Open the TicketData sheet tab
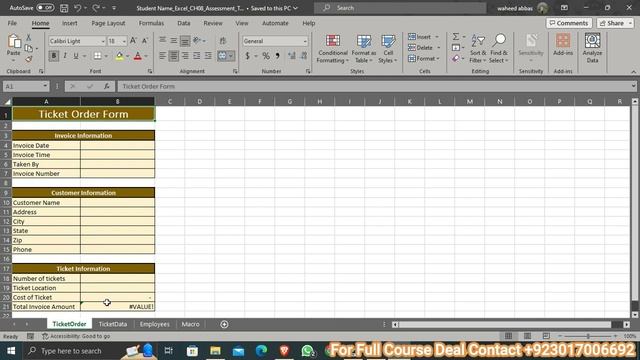 point(113,324)
